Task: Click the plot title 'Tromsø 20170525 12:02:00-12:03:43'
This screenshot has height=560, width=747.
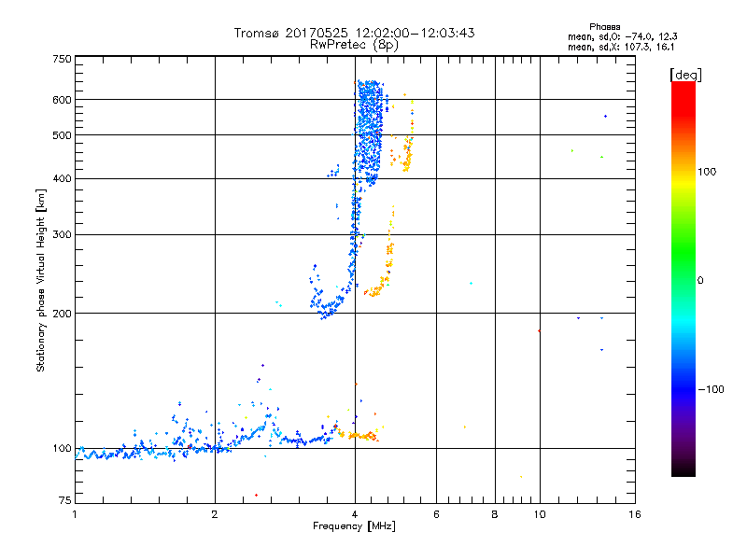Action: (354, 33)
